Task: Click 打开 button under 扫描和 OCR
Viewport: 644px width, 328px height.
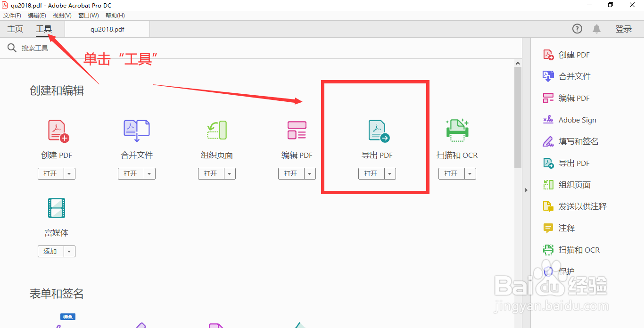Action: click(x=451, y=173)
